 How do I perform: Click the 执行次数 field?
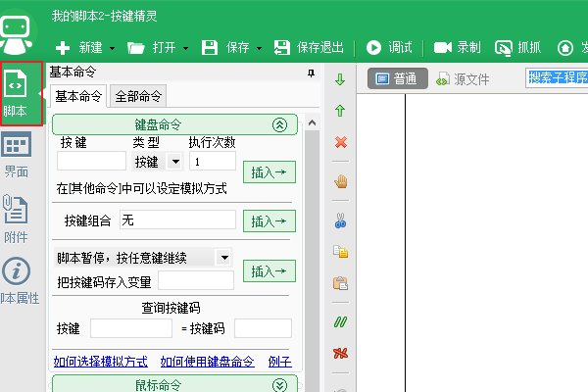tap(213, 161)
